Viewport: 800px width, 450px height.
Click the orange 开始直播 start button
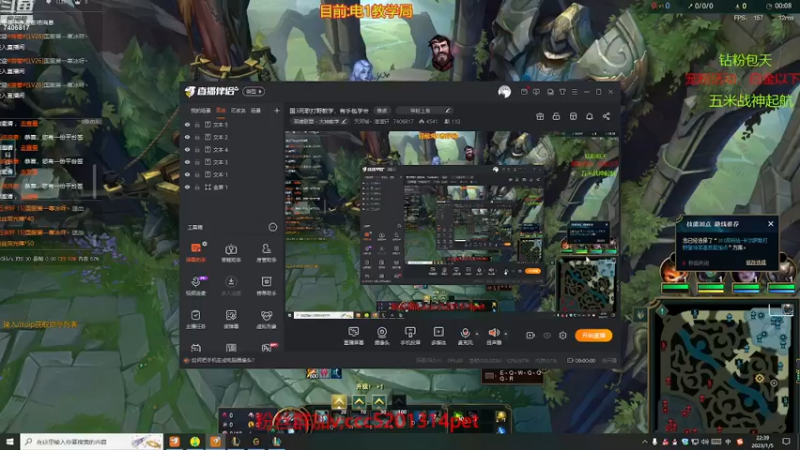593,335
